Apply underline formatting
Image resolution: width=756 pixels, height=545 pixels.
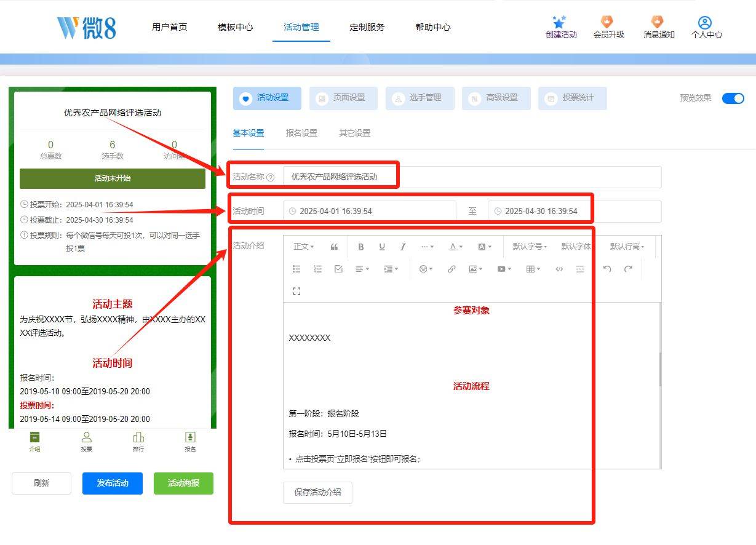pyautogui.click(x=381, y=247)
